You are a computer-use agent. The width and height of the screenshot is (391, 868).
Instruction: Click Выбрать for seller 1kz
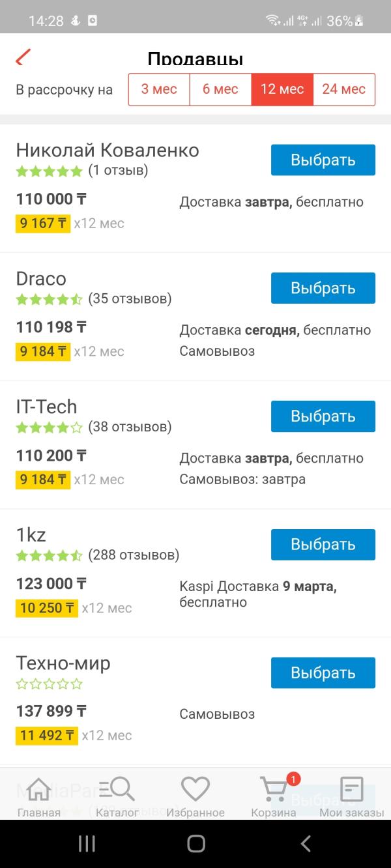[x=323, y=545]
